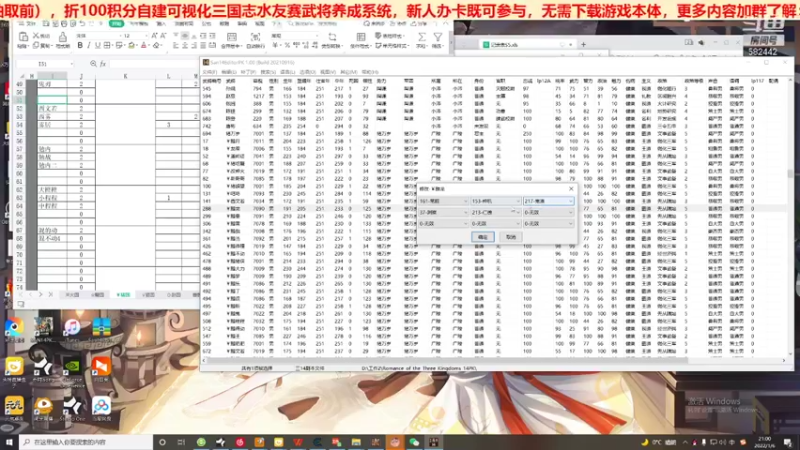Click the red font color icon
800x450 pixels.
(x=144, y=45)
